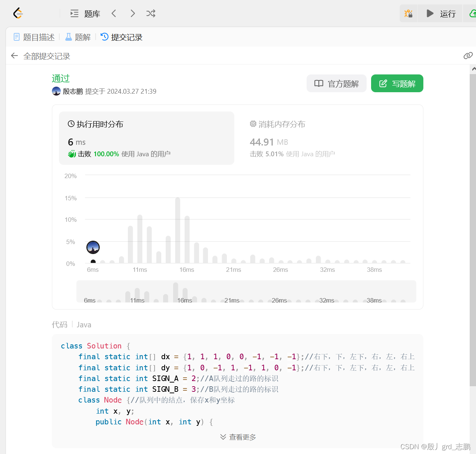Click the 'class Node' code line
Viewport: 476px width, 454px height.
(156, 400)
